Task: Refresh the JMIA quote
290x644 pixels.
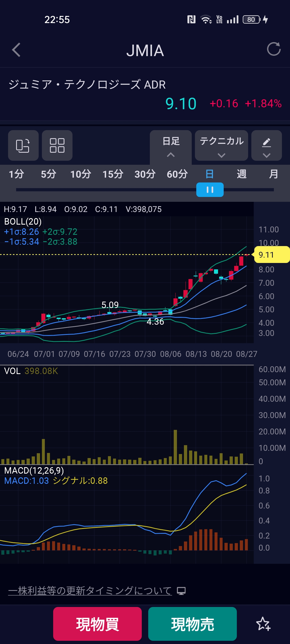Action: [274, 49]
